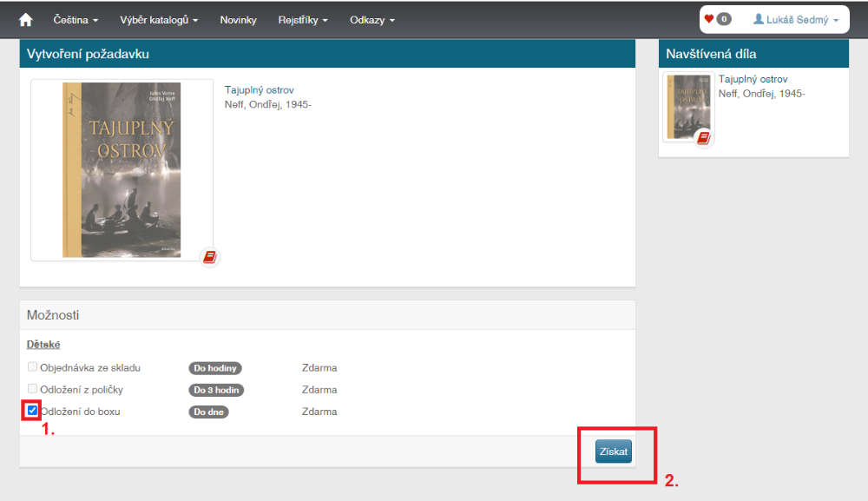This screenshot has width=868, height=501.
Task: Enable the Objednávka ze skladu checkbox
Action: [x=33, y=367]
